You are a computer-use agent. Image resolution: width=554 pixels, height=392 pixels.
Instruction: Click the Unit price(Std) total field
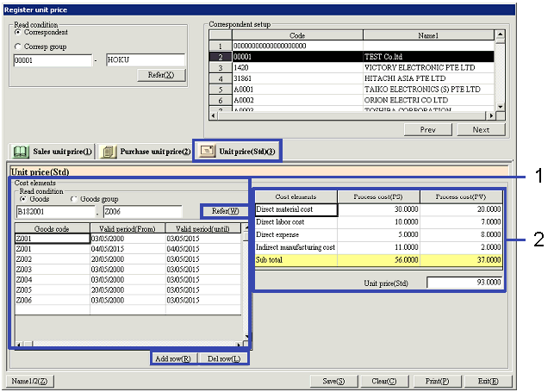click(465, 283)
